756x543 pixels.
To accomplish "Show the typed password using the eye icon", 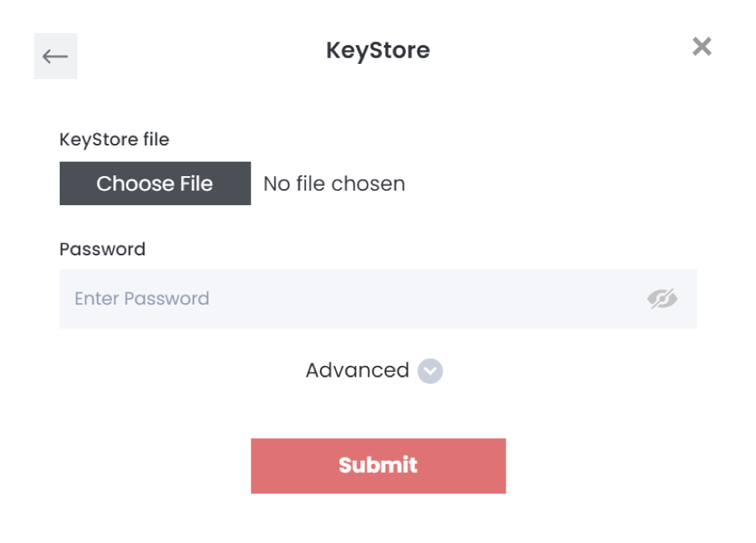I will [662, 299].
